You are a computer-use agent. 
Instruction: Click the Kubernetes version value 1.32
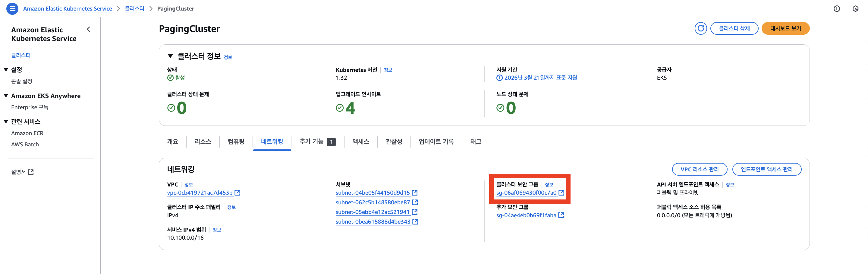click(x=341, y=78)
